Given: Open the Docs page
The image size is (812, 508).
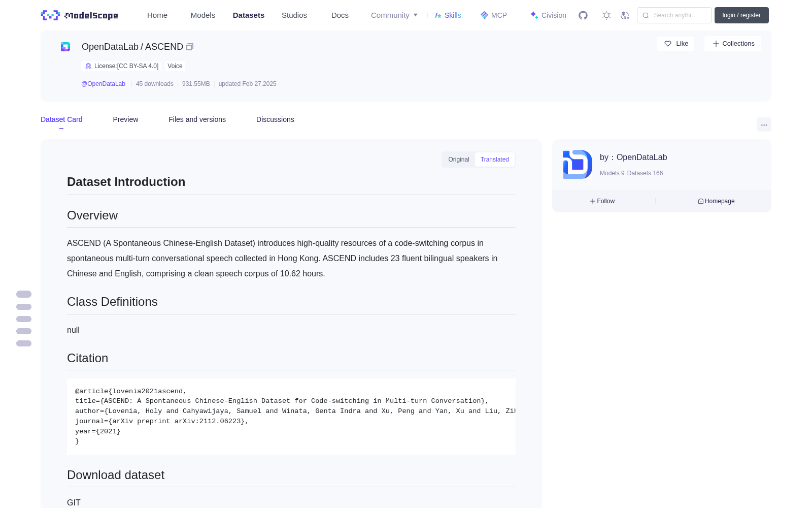Looking at the screenshot, I should (340, 15).
